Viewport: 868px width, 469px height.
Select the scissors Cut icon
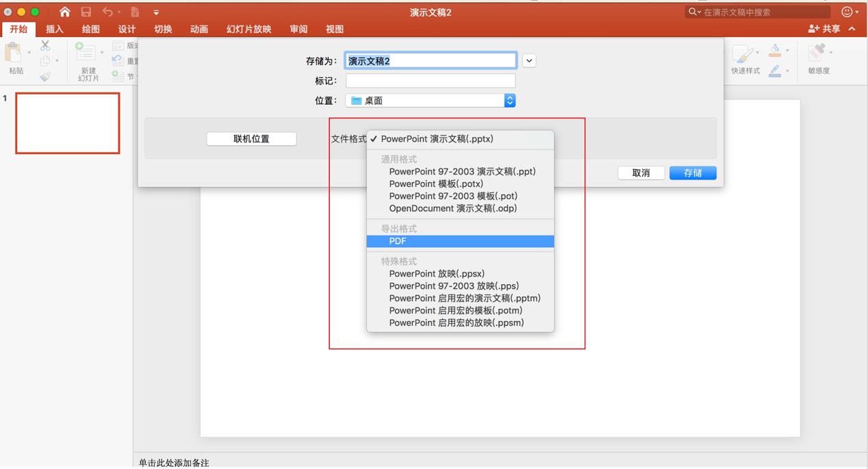(44, 46)
